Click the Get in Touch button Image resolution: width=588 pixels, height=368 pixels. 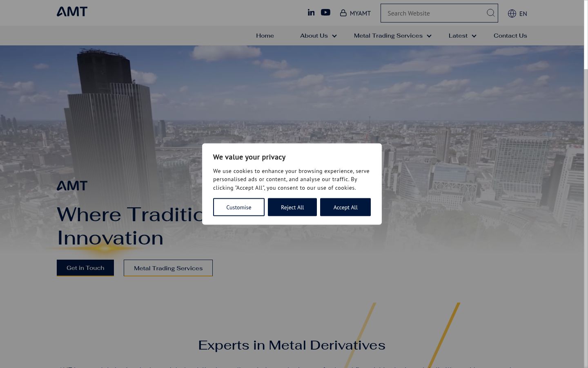click(85, 268)
